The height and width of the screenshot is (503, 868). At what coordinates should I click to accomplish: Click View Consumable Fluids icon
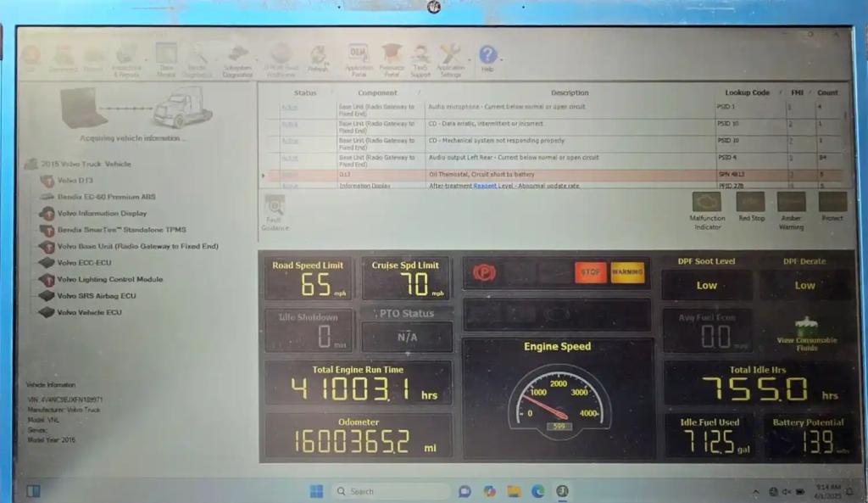coord(806,333)
